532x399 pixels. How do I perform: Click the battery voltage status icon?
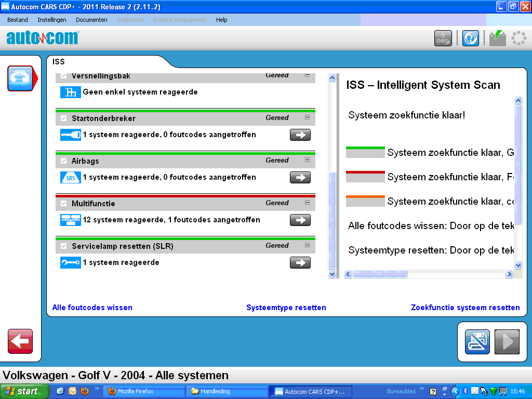click(498, 38)
